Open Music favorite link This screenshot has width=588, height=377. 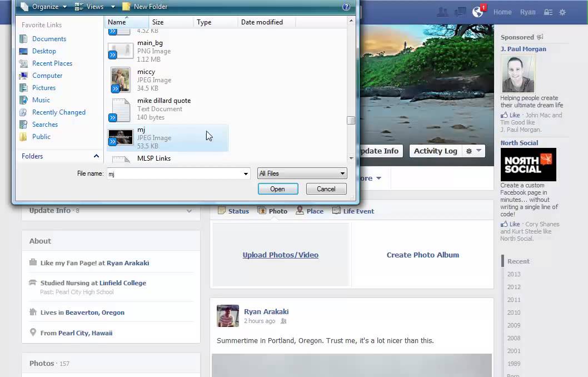(41, 100)
